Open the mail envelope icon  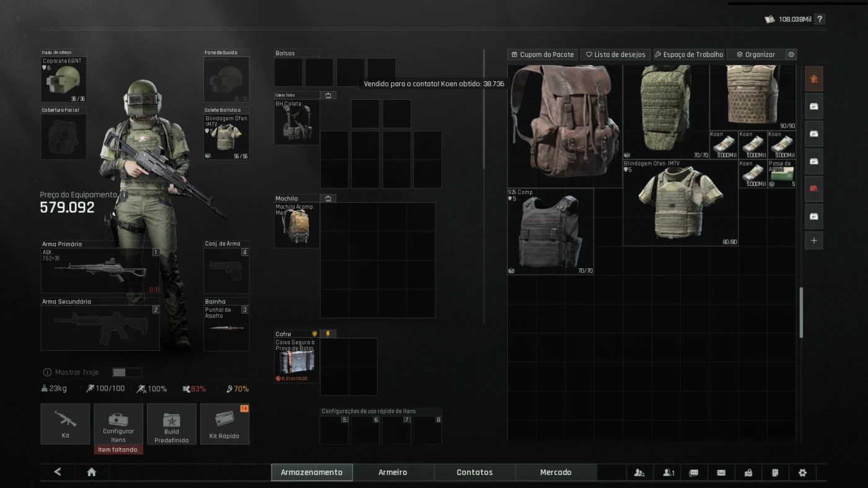pos(721,472)
